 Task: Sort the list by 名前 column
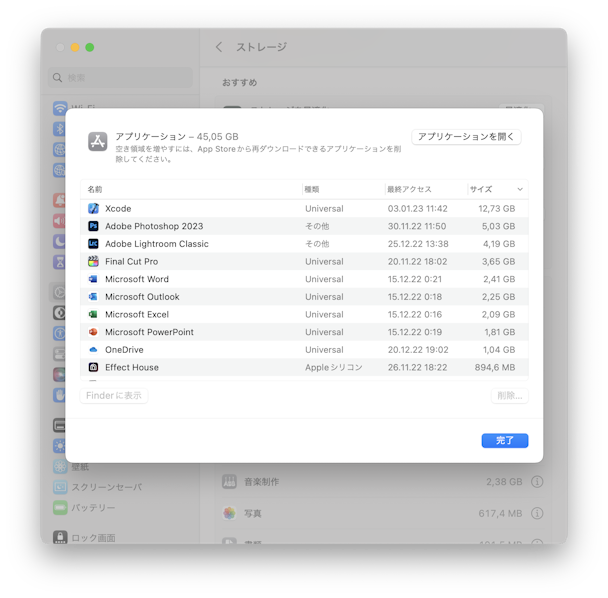click(x=95, y=189)
